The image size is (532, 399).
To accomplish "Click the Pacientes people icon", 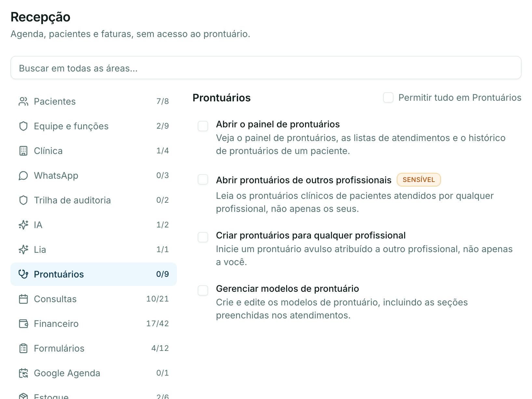I will 23,101.
